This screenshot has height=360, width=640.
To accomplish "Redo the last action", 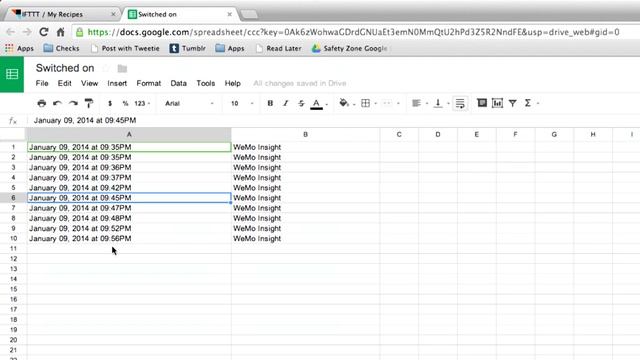I will [x=73, y=103].
